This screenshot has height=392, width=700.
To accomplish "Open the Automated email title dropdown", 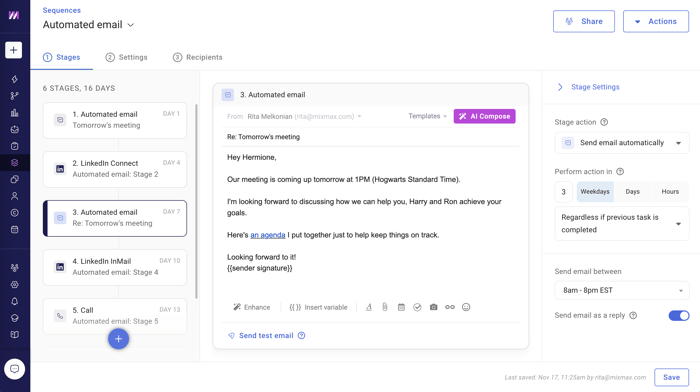I will (131, 25).
